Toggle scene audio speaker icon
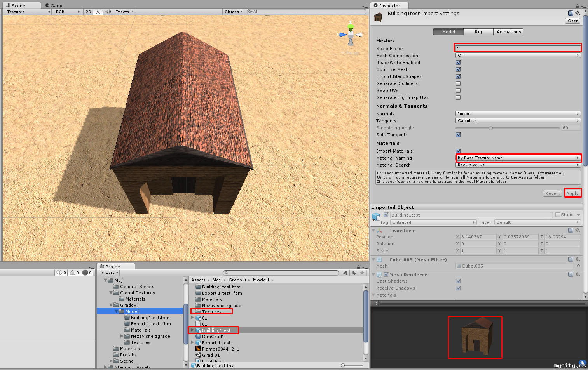 (x=108, y=12)
